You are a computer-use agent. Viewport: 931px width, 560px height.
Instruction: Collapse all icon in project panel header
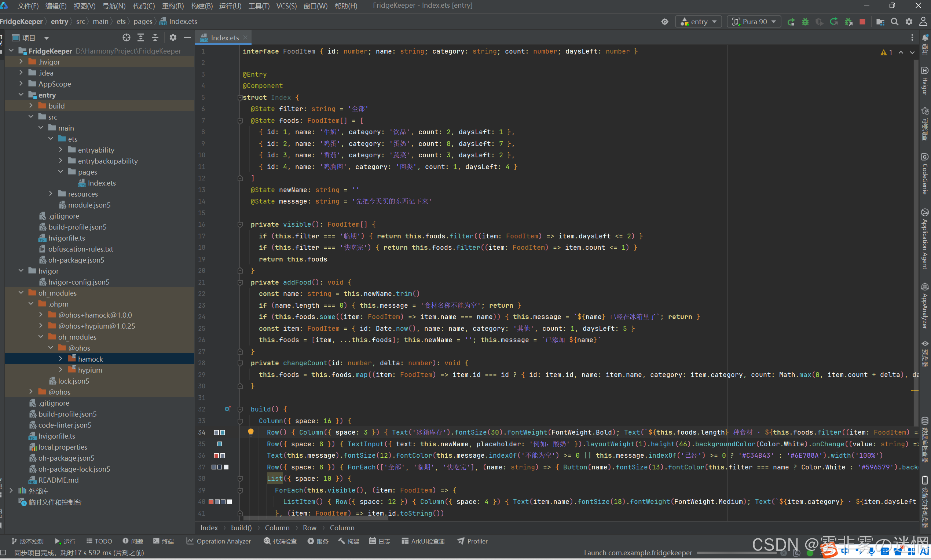point(155,37)
